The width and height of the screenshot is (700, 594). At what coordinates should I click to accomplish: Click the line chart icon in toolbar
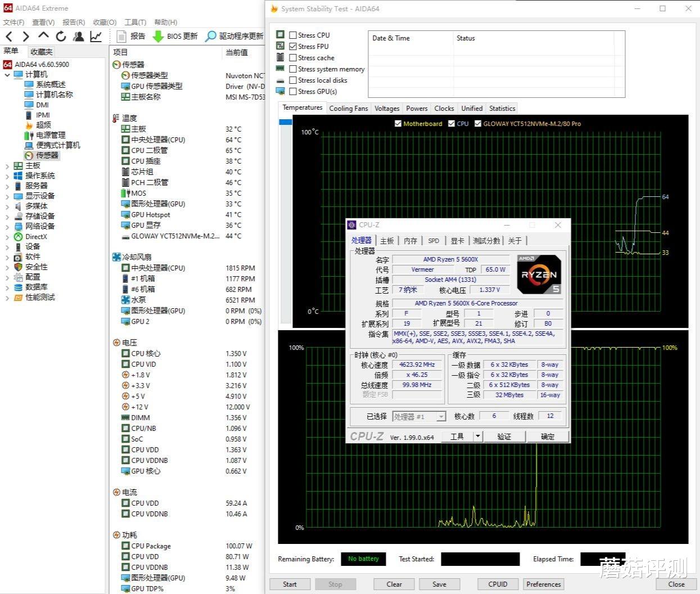(x=96, y=37)
